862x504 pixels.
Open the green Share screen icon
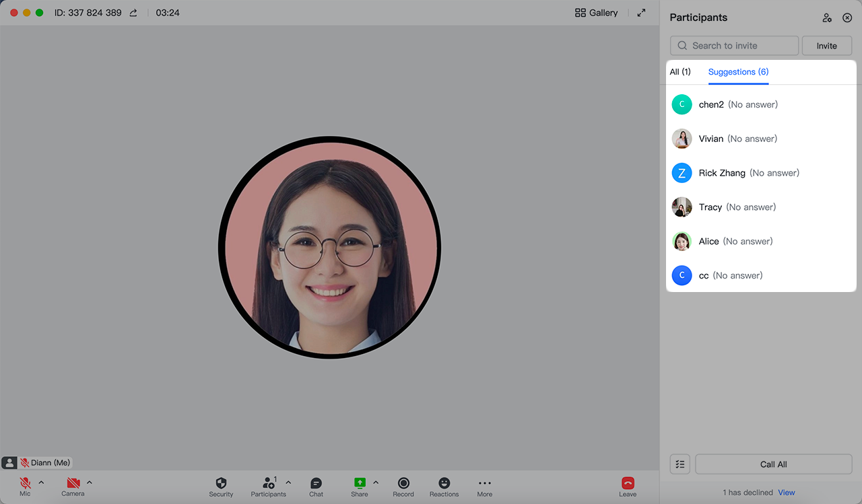tap(360, 482)
